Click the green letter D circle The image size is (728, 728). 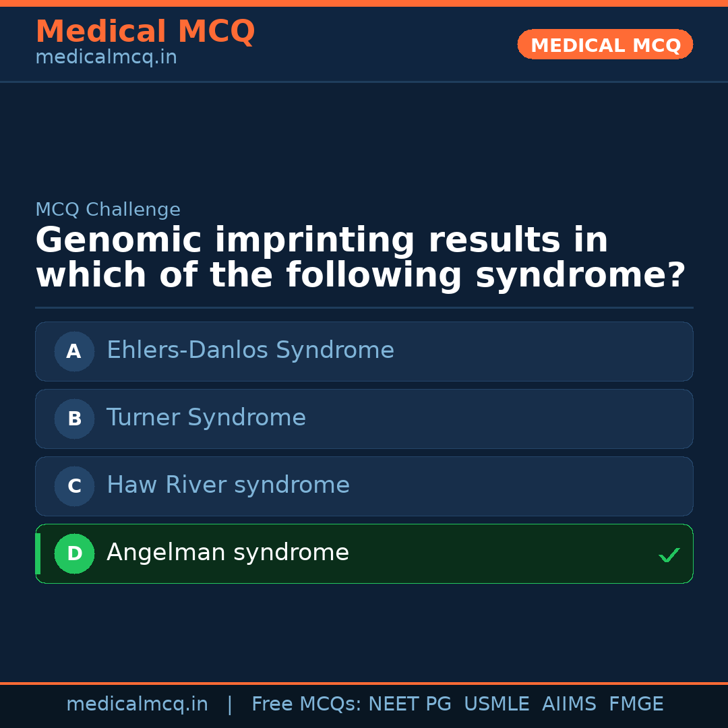click(74, 553)
